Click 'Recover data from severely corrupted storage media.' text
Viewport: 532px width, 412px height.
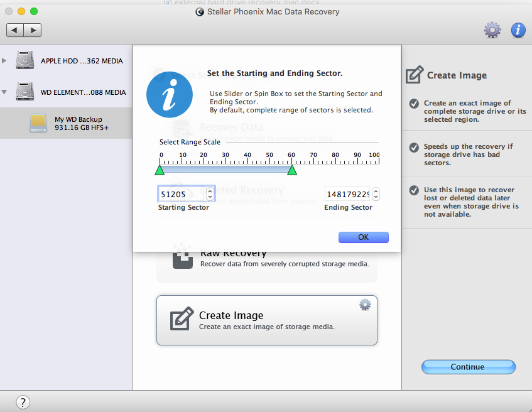[x=285, y=264]
